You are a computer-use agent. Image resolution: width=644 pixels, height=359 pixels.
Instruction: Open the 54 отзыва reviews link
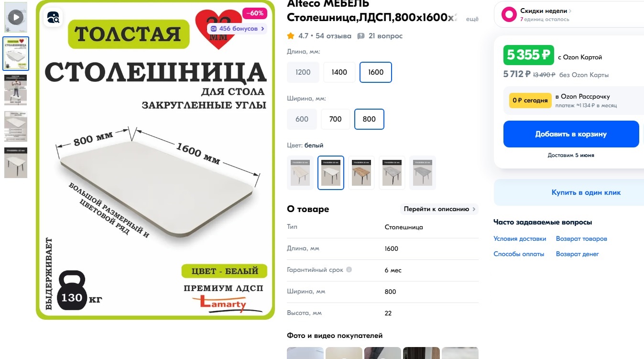(x=333, y=36)
